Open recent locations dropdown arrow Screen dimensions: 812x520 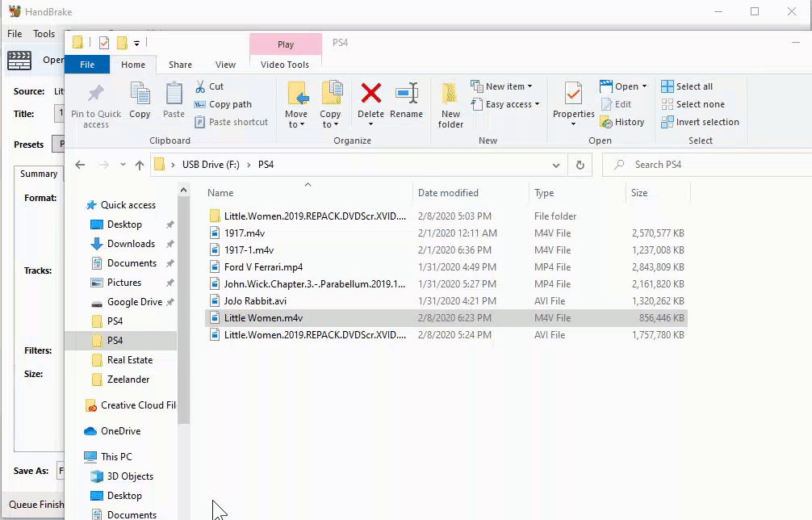(123, 165)
